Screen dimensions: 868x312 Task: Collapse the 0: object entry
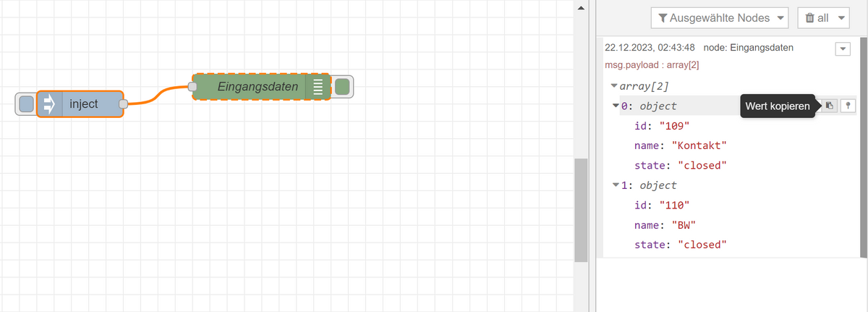(616, 106)
